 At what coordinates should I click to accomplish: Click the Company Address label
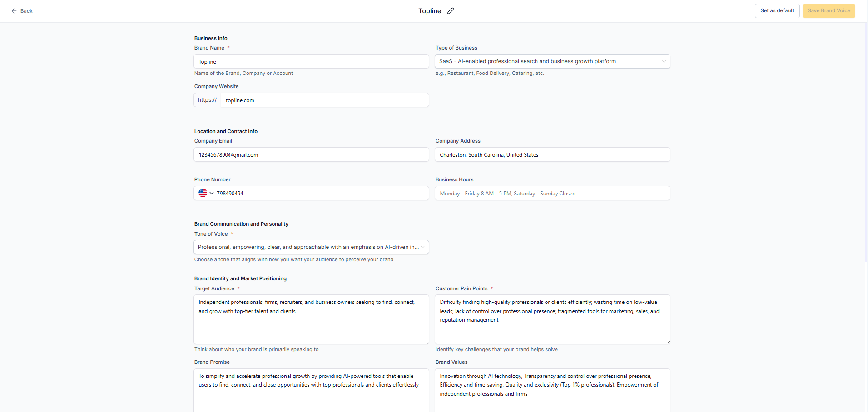coord(458,141)
